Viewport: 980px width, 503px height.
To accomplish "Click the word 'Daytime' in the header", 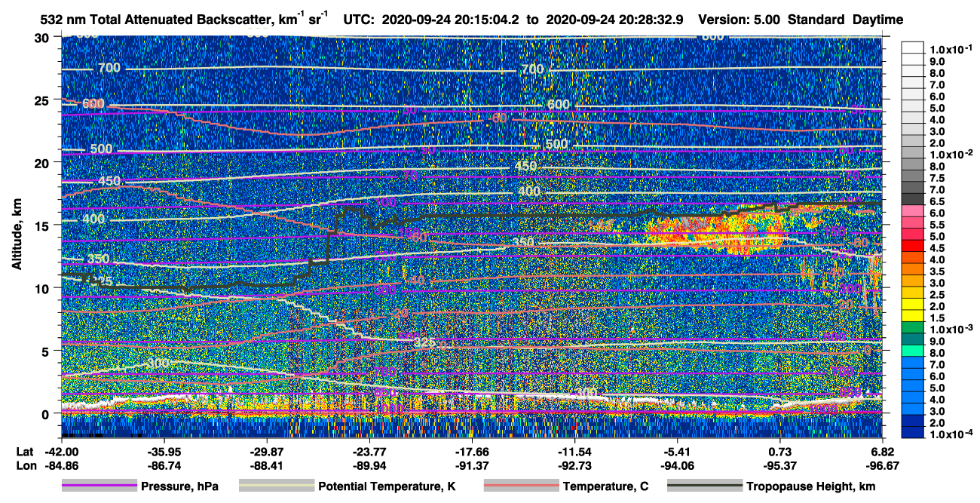I will coord(877,20).
